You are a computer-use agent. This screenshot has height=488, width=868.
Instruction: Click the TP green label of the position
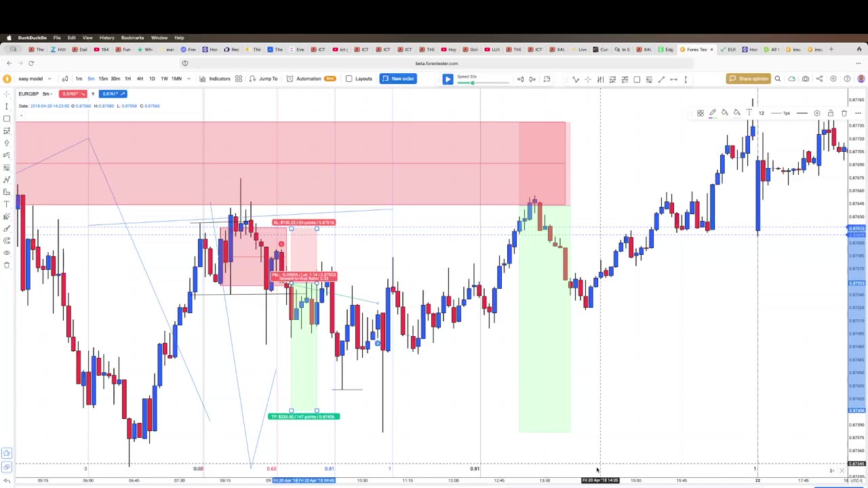coord(304,416)
